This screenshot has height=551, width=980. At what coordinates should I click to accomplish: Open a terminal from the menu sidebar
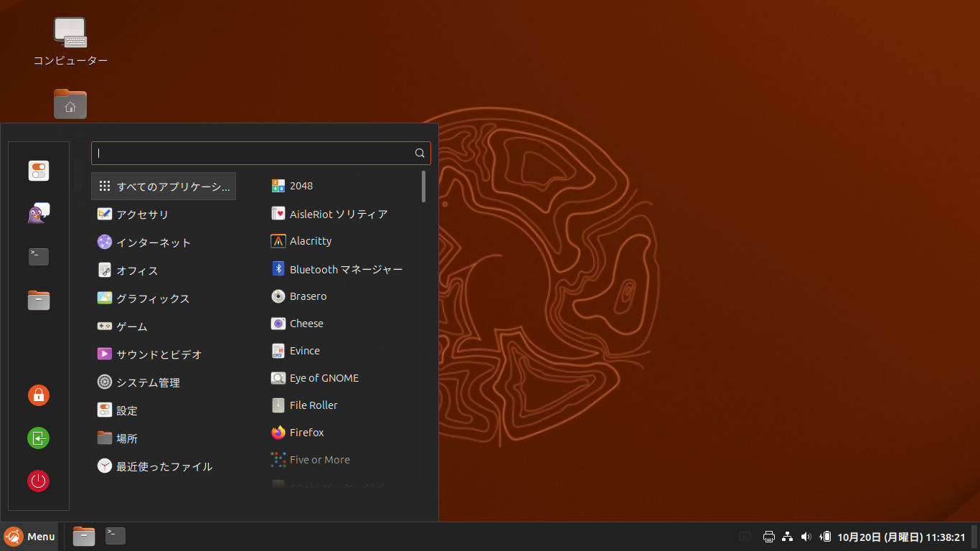click(x=38, y=256)
